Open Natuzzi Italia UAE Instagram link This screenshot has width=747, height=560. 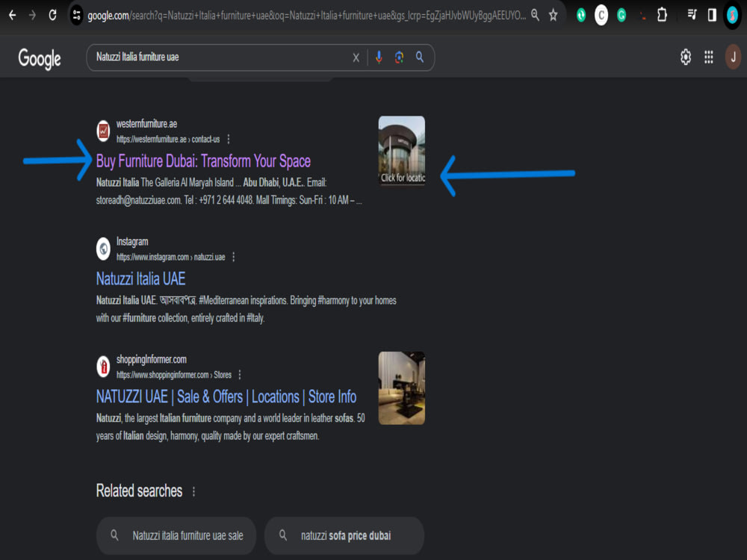[x=140, y=279]
